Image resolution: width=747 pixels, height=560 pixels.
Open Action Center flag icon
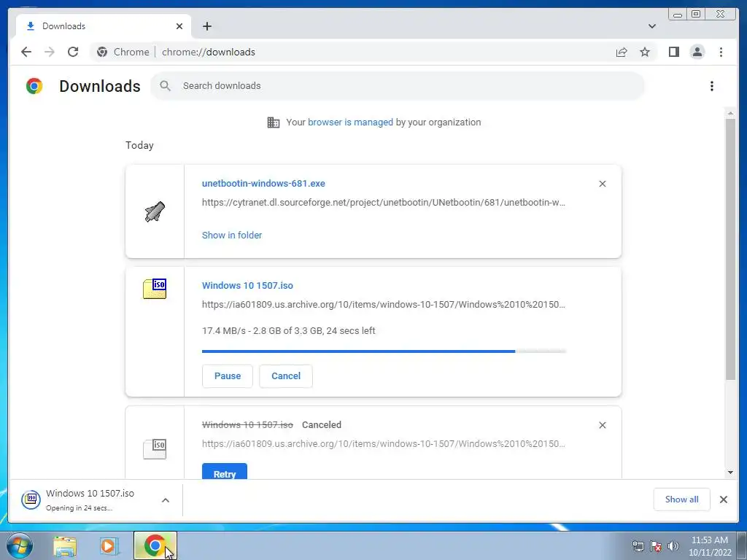point(656,546)
